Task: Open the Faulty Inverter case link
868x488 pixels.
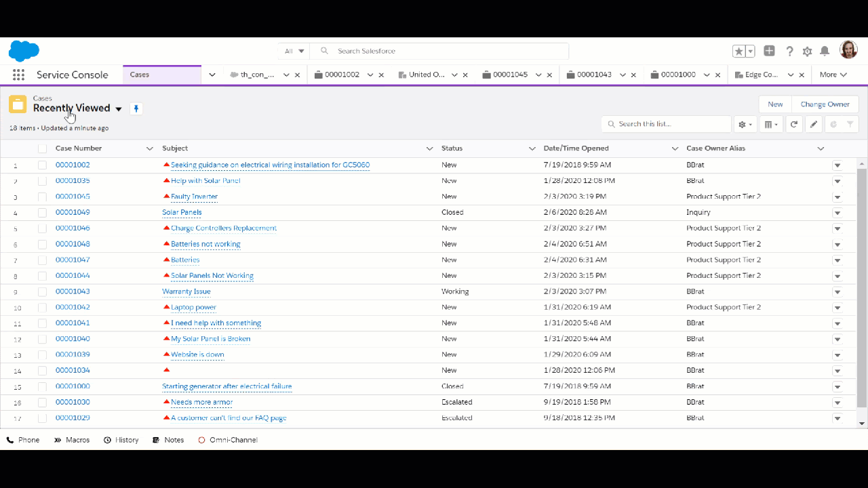Action: coord(194,197)
